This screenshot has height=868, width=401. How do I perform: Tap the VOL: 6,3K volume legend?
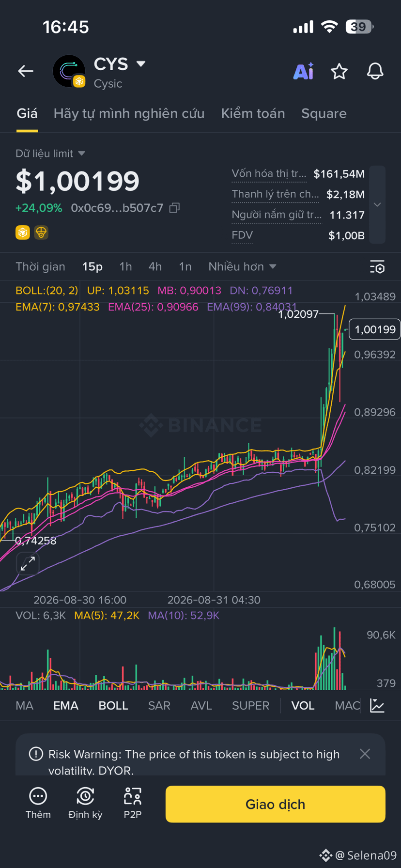41,616
